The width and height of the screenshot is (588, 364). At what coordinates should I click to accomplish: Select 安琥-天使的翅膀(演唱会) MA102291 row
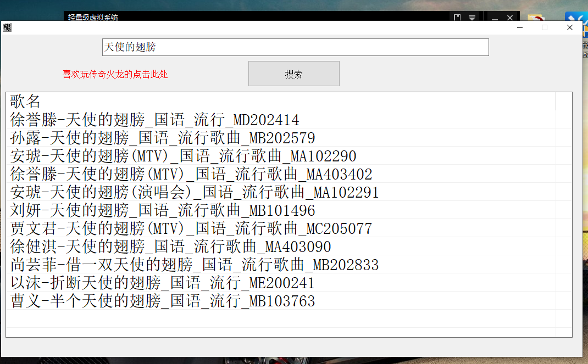pyautogui.click(x=195, y=192)
